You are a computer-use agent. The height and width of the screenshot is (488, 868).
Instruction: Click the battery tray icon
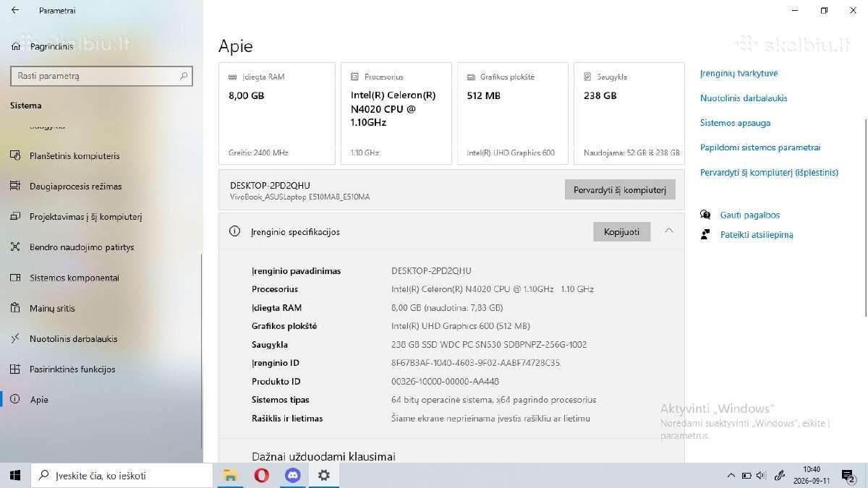pyautogui.click(x=746, y=475)
